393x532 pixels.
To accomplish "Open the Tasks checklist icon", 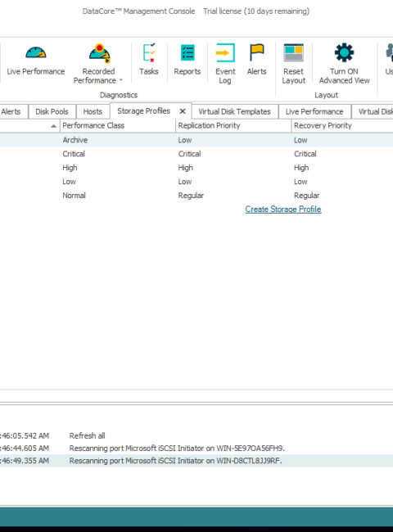I will [x=149, y=52].
